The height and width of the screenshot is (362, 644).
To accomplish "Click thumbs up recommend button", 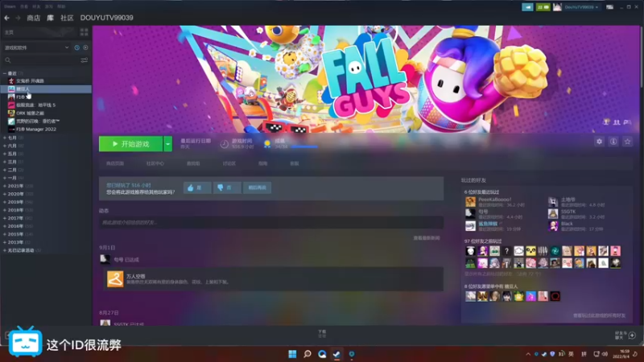I will coord(197,187).
